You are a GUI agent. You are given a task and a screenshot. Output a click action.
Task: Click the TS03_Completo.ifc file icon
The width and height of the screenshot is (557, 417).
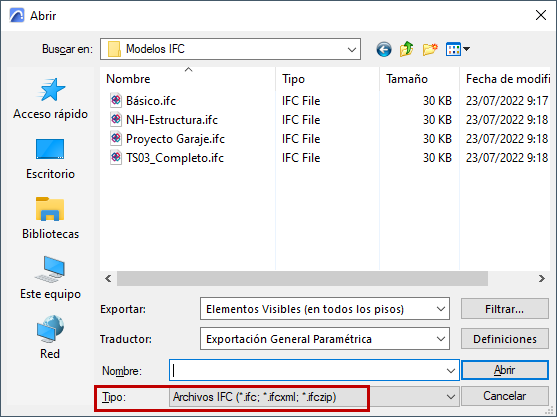click(115, 157)
